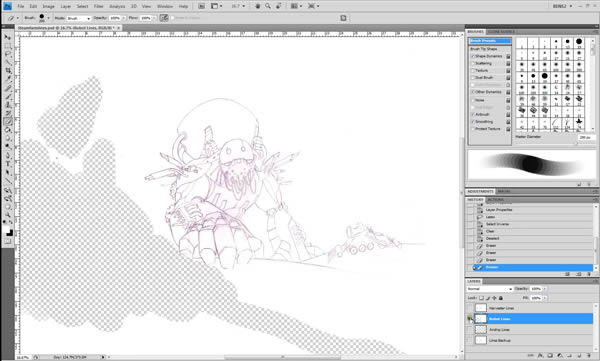Viewport: 600px width, 361px height.
Task: Enable the Texture checkbox
Action: coord(473,71)
